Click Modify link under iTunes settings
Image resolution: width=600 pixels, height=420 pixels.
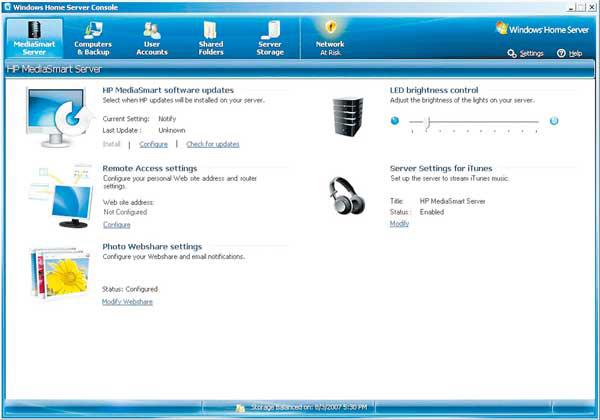(399, 223)
